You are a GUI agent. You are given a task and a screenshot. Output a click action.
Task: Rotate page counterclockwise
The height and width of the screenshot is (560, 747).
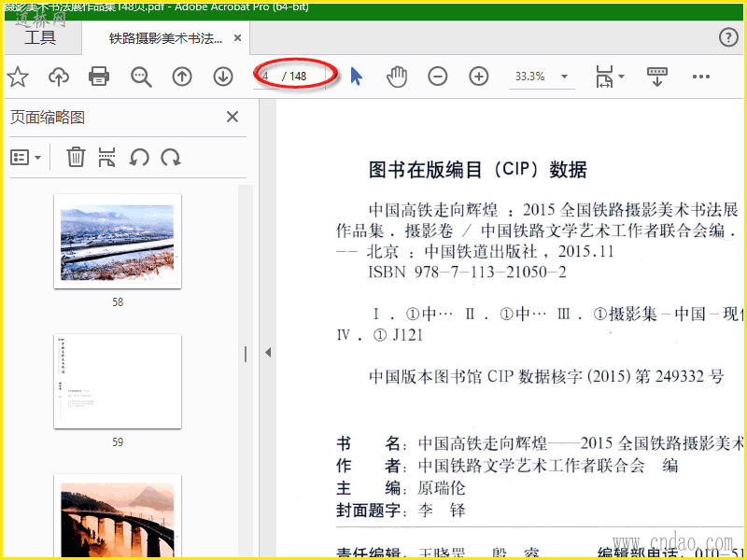coord(139,157)
